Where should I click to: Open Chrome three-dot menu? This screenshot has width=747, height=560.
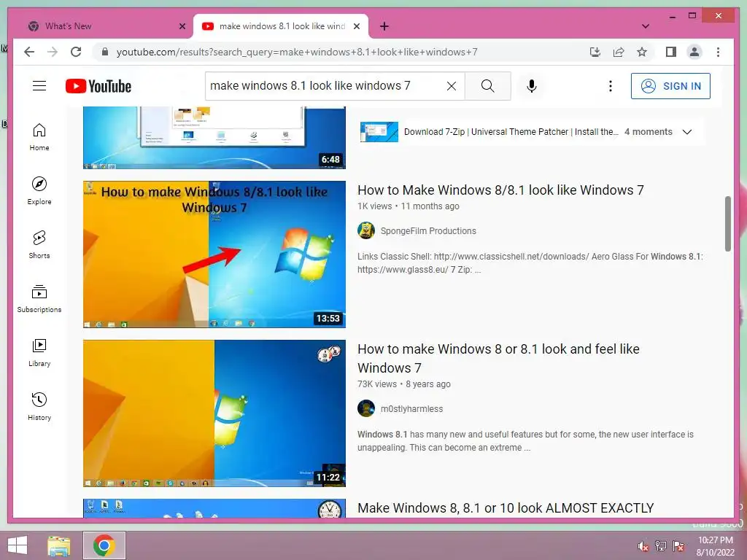[x=718, y=52]
